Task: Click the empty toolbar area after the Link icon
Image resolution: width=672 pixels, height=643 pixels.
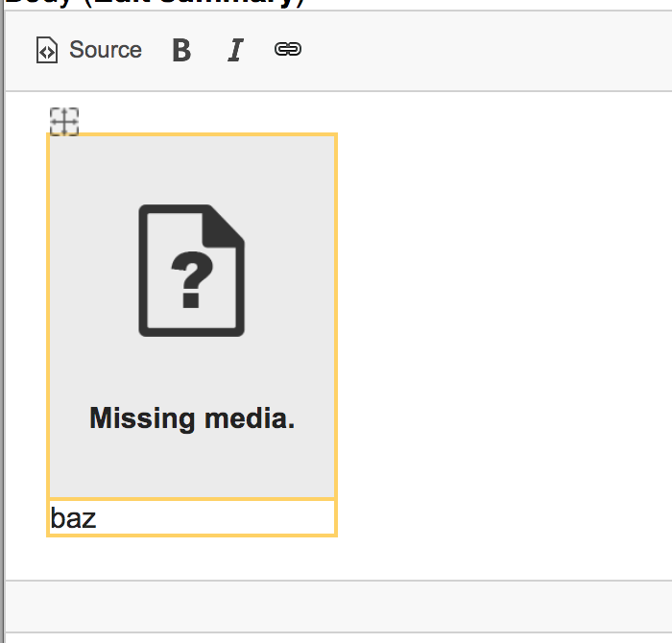Action: tap(484, 51)
